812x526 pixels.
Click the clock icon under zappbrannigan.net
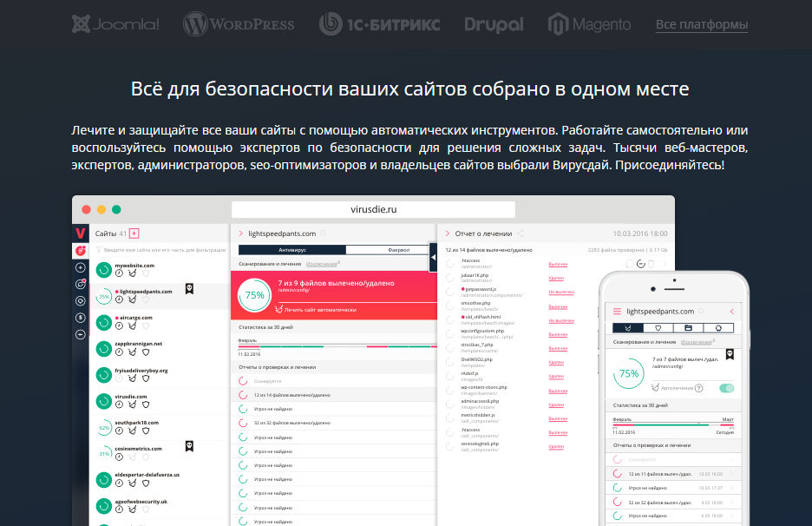[x=119, y=352]
